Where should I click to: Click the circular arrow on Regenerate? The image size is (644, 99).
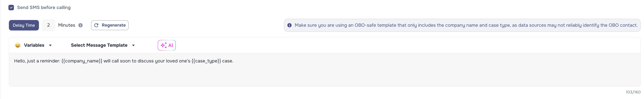(x=96, y=25)
